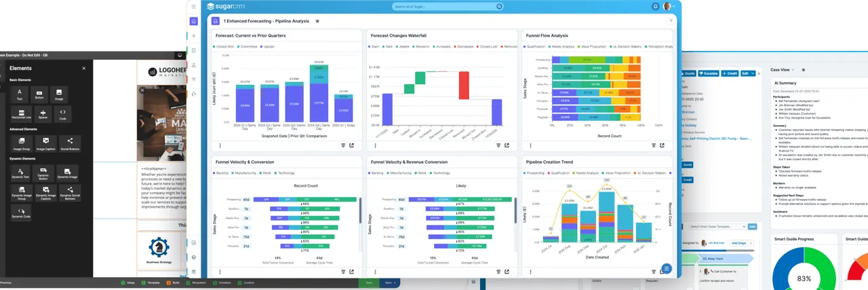This screenshot has height=290, width=868.
Task: Click the magnifier icon in the search bar
Action: 499,6
